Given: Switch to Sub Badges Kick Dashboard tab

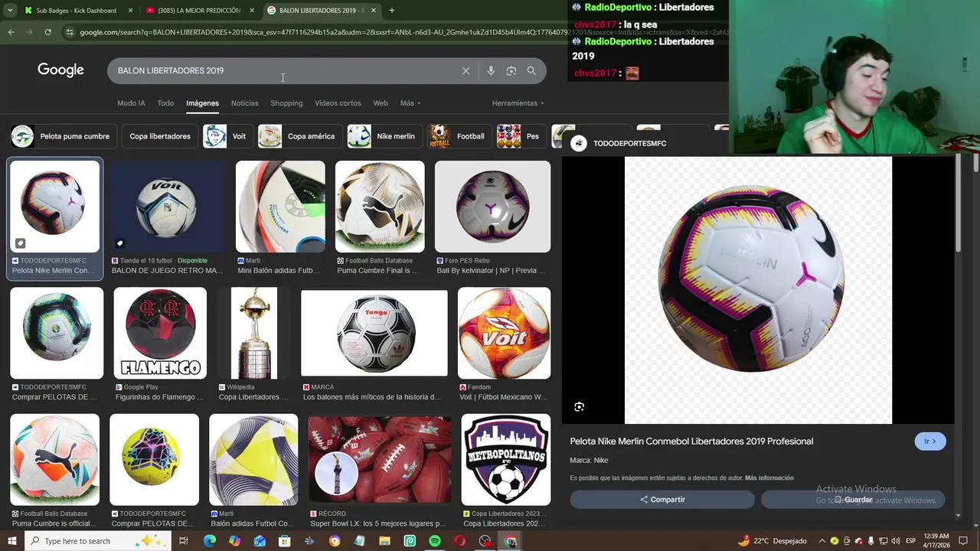Looking at the screenshot, I should (77, 11).
